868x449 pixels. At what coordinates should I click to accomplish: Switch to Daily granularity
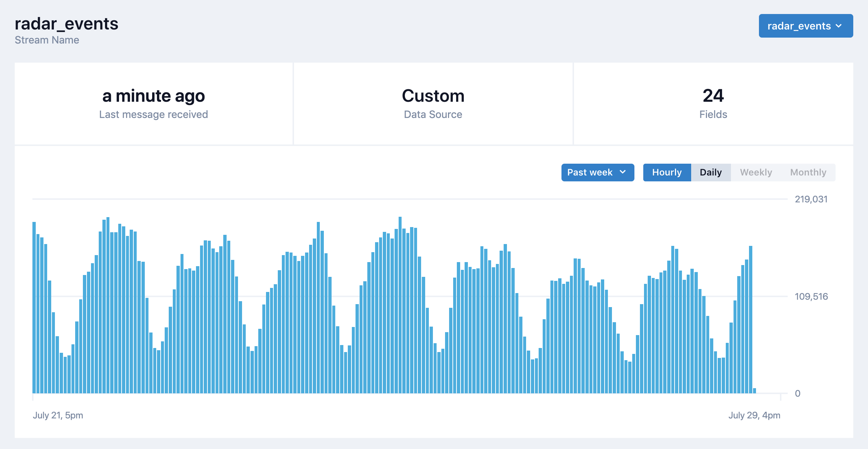click(x=711, y=173)
